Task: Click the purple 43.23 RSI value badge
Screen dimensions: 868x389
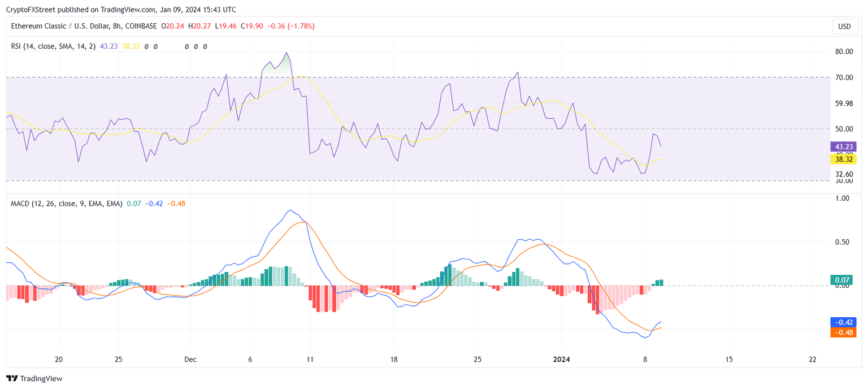Action: (x=844, y=146)
